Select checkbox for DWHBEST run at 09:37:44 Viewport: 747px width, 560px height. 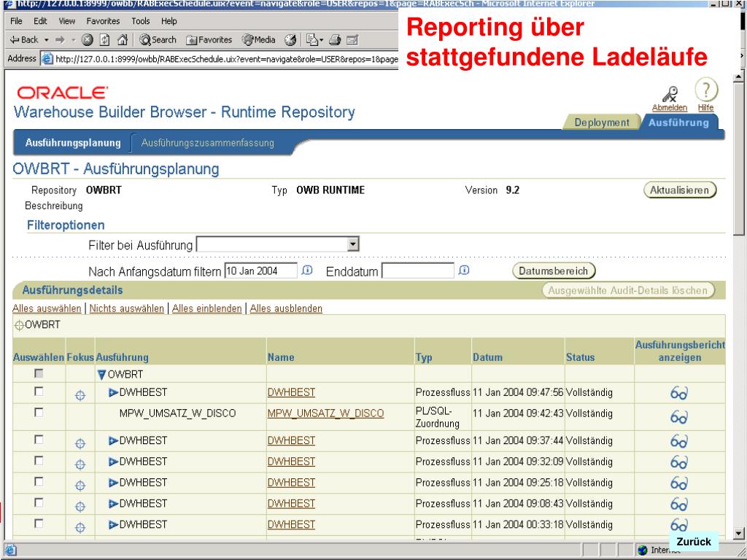point(39,440)
